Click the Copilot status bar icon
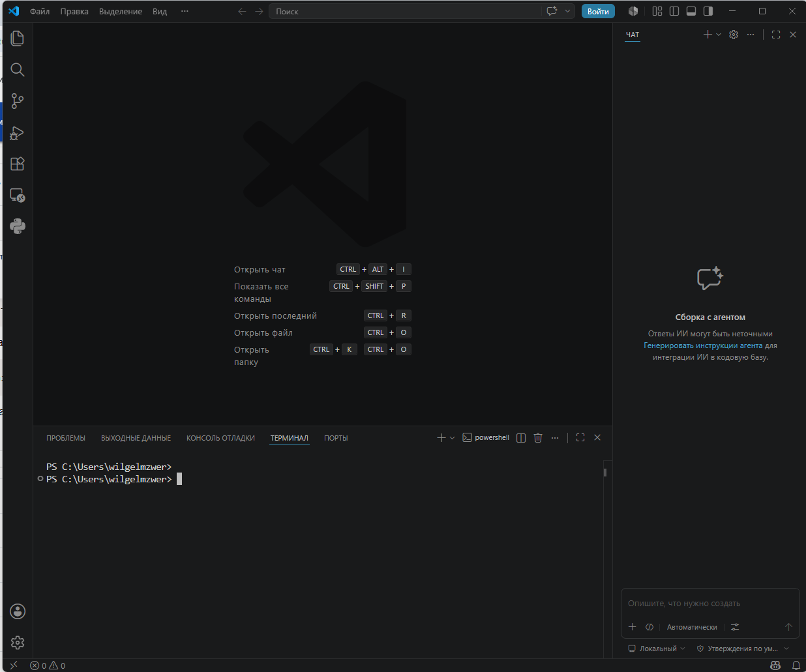The height and width of the screenshot is (672, 806). pyautogui.click(x=775, y=665)
